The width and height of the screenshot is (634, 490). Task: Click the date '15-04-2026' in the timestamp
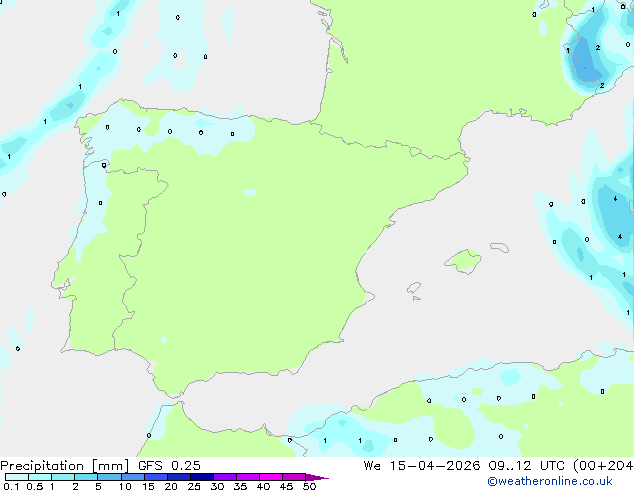point(435,466)
